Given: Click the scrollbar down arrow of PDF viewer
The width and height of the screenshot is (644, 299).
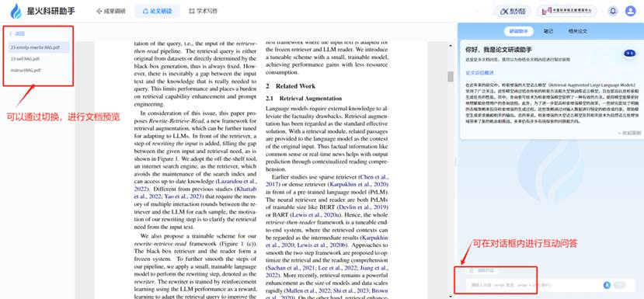Looking at the screenshot, I should 450,296.
